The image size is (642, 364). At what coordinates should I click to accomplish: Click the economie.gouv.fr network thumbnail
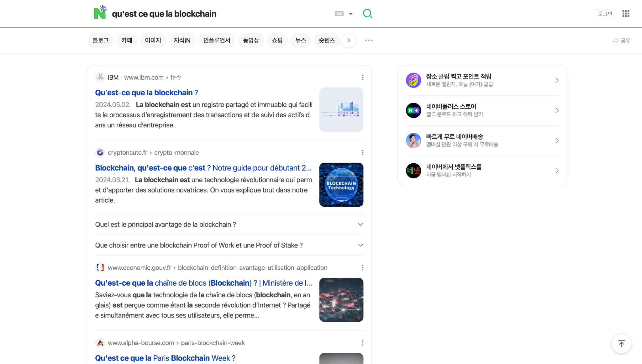341,300
